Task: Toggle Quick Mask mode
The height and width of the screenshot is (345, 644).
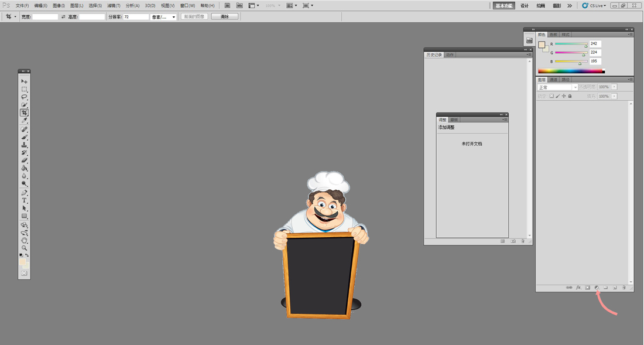Action: click(x=24, y=273)
